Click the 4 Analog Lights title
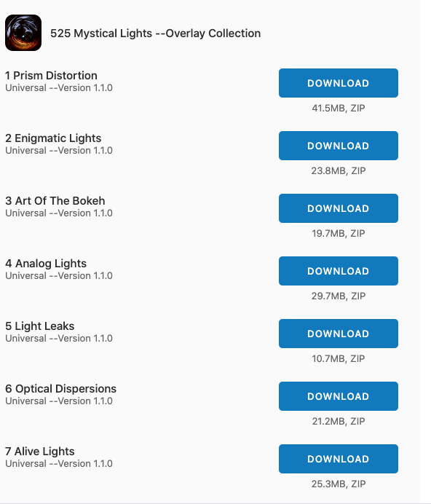Screen dimensions: 431x504 [46, 264]
